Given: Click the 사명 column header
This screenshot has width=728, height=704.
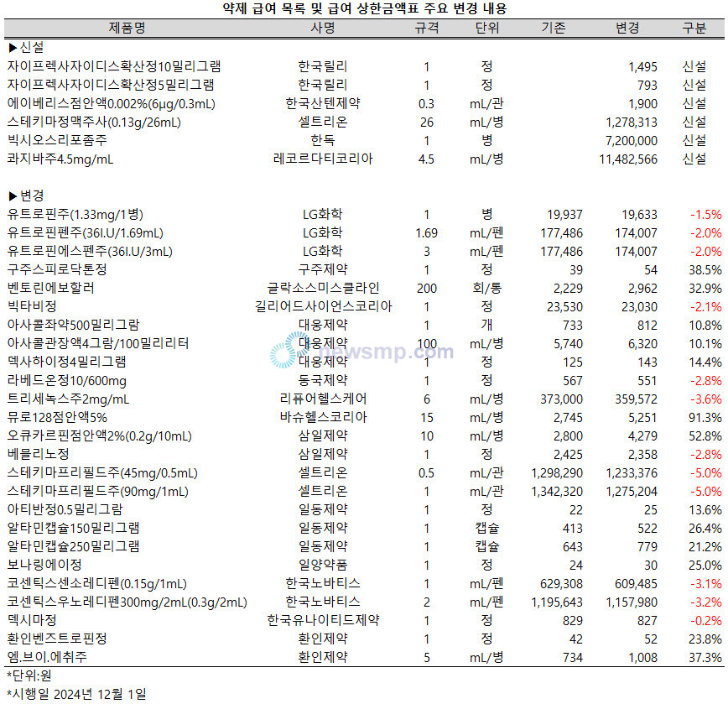Looking at the screenshot, I should pyautogui.click(x=323, y=28).
